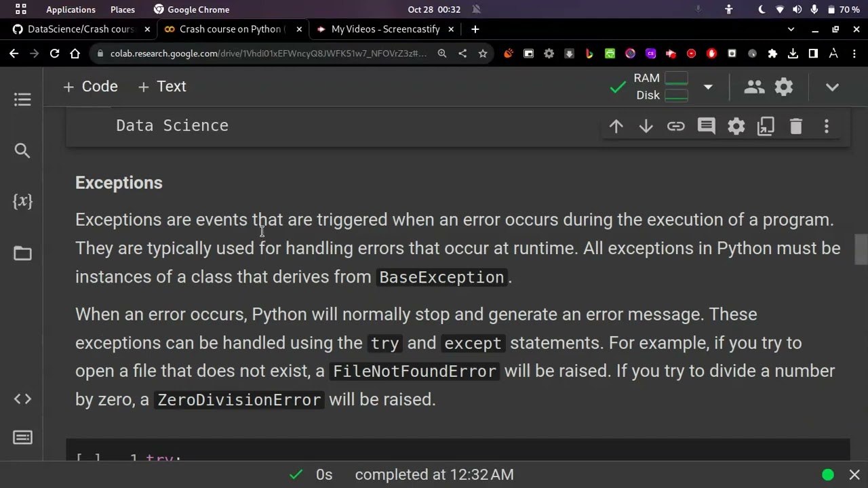Close the My Videos - Screencastify tab
This screenshot has width=868, height=488.
[451, 29]
